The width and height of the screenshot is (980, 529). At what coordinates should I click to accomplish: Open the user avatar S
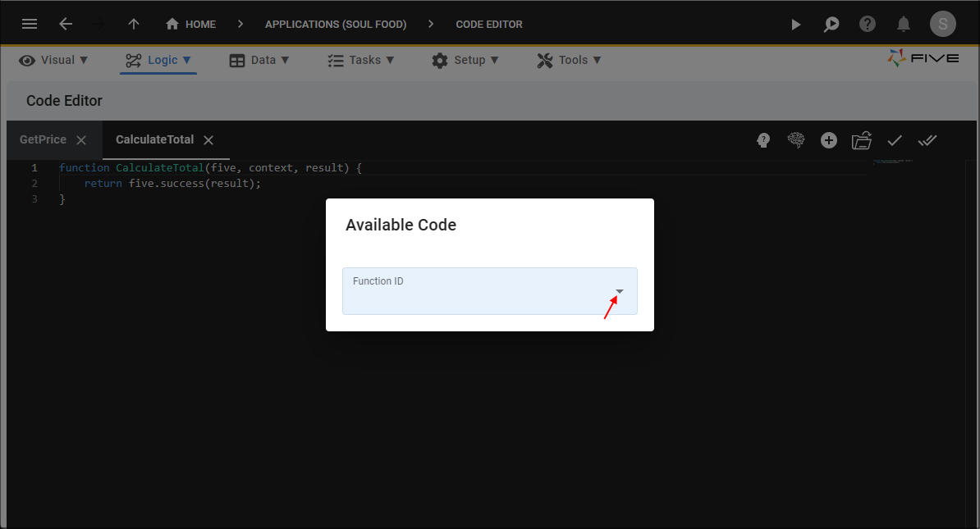942,25
